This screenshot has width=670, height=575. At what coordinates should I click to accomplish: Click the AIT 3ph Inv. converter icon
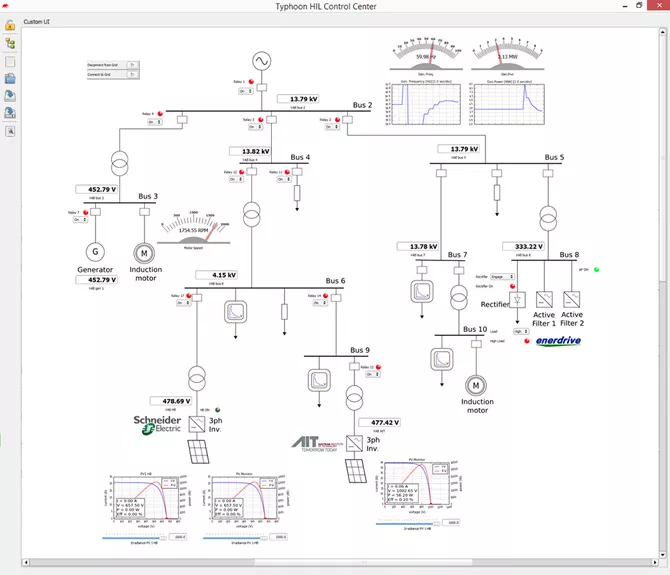click(354, 443)
